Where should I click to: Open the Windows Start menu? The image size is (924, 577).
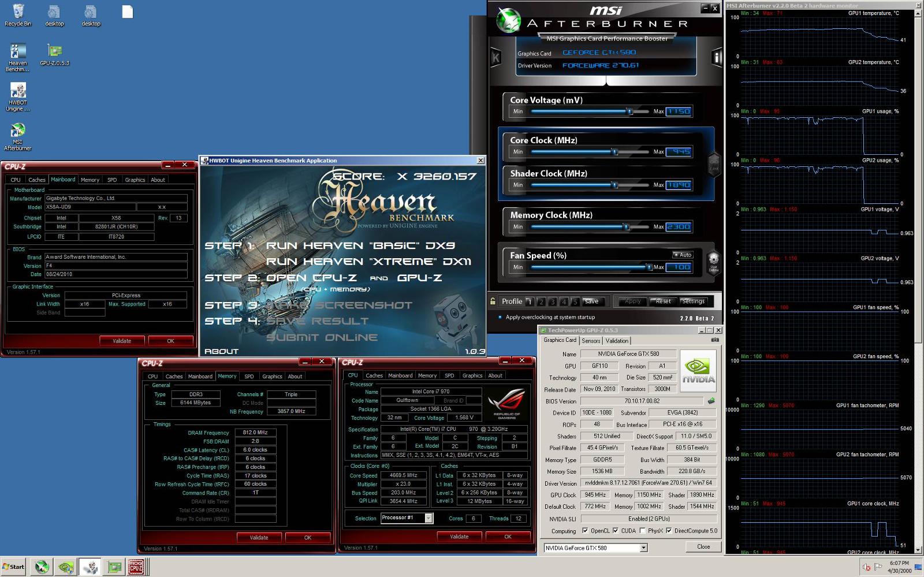[x=13, y=567]
